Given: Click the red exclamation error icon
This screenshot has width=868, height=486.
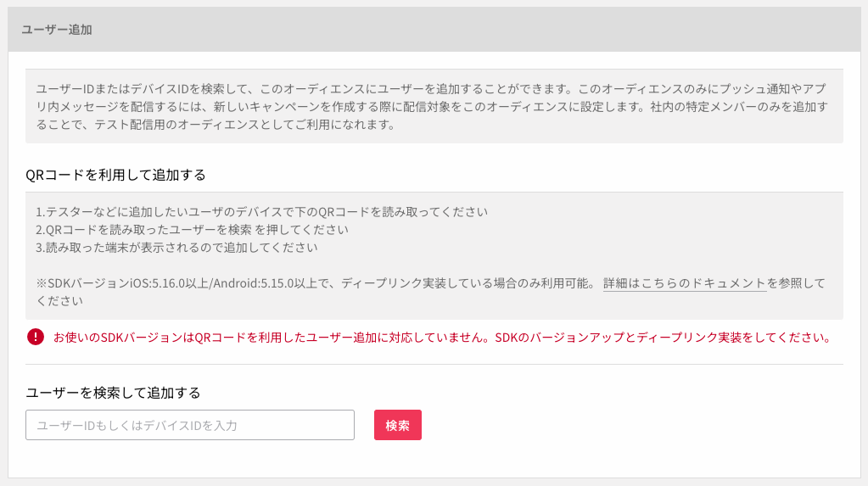Looking at the screenshot, I should click(36, 337).
